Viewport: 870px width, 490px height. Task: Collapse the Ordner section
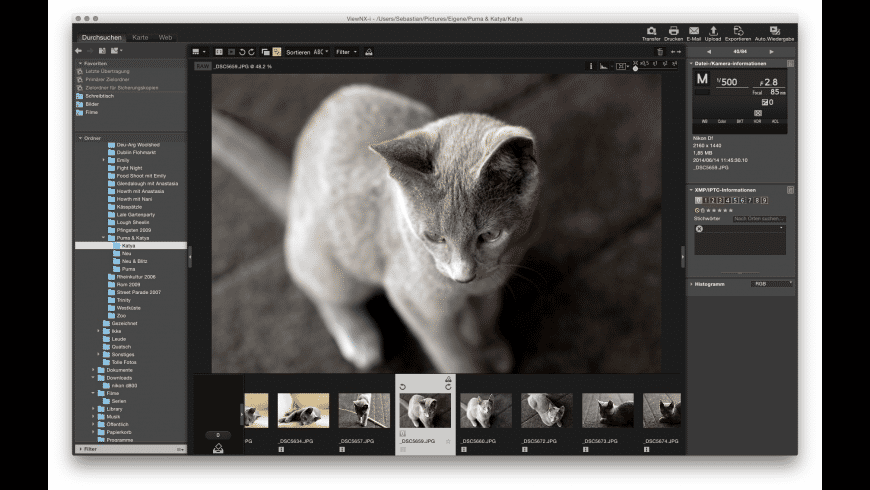click(x=80, y=138)
